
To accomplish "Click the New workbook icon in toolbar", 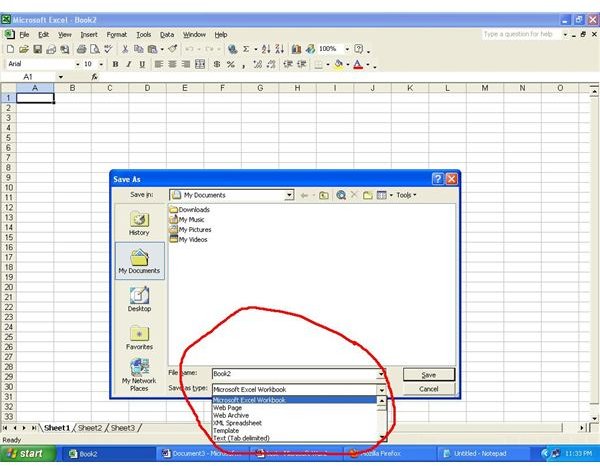I will click(10, 49).
